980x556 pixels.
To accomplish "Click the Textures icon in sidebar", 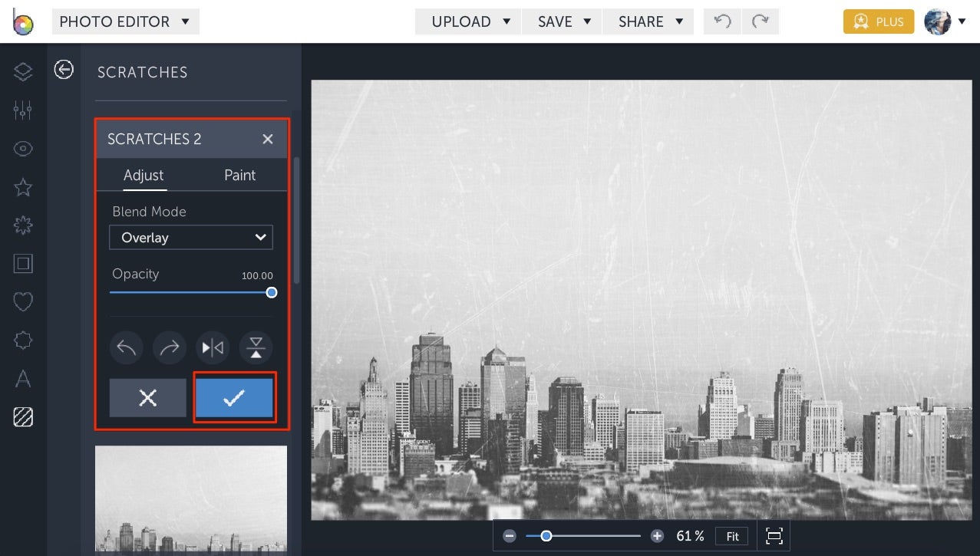I will [x=22, y=416].
